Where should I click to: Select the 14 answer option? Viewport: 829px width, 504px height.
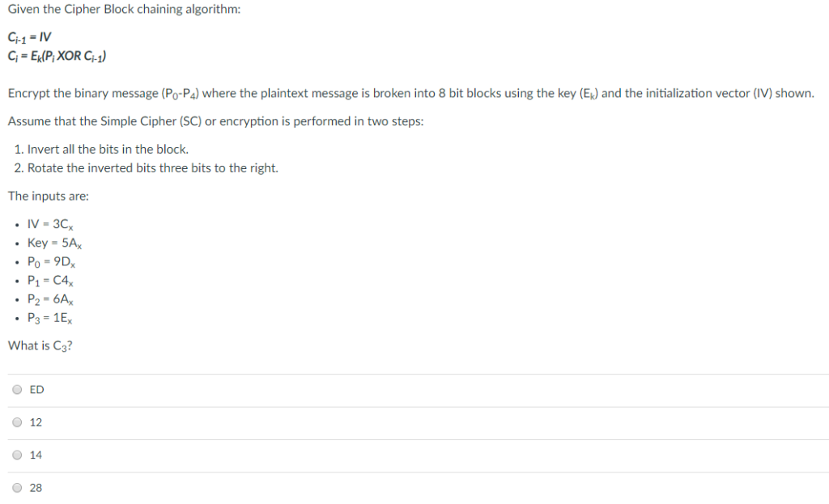pyautogui.click(x=17, y=455)
